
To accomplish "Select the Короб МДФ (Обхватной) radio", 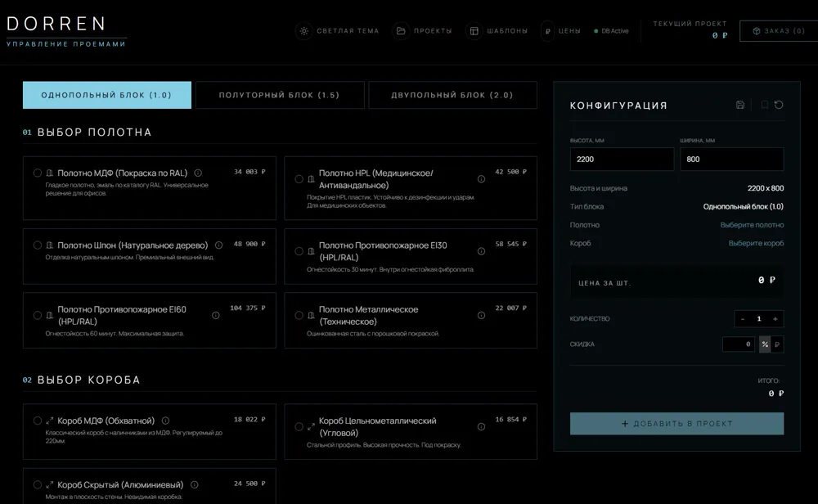I will pyautogui.click(x=38, y=421).
